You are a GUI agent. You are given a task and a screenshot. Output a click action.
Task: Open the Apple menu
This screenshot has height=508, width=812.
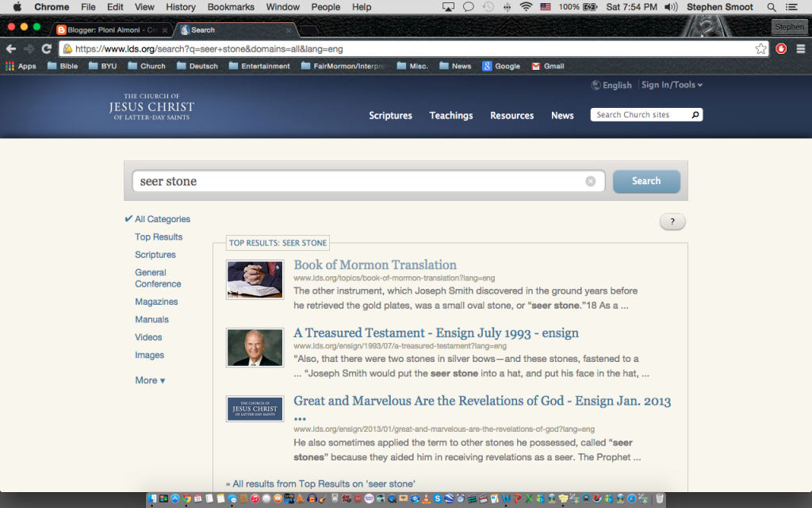coord(17,6)
